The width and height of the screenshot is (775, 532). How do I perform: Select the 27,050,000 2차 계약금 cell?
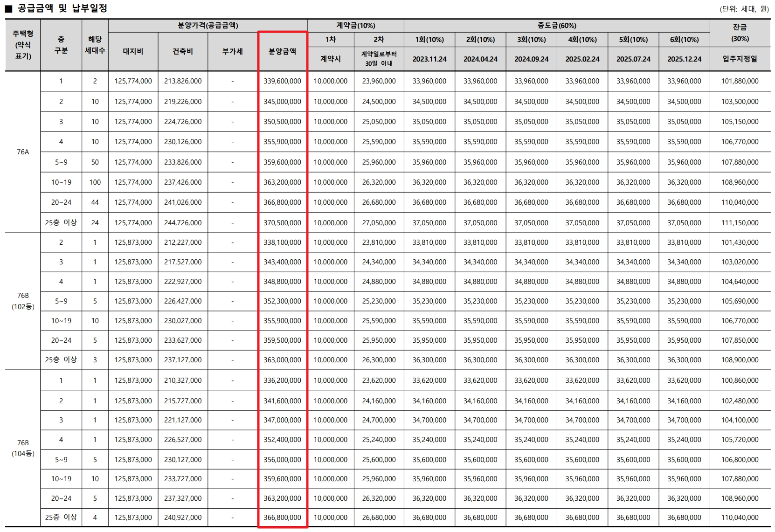[379, 223]
